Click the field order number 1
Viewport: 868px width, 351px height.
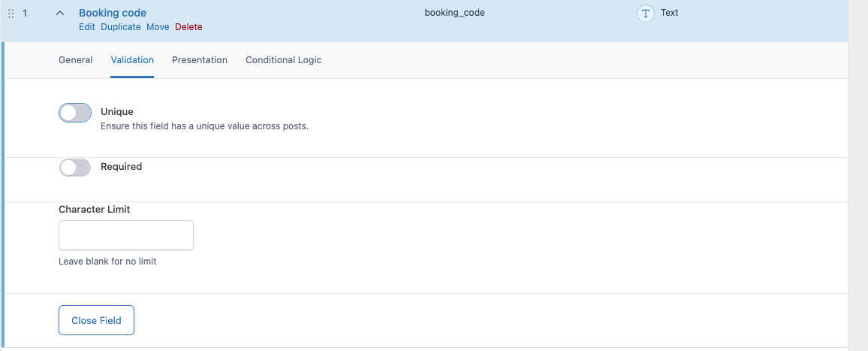[25, 13]
